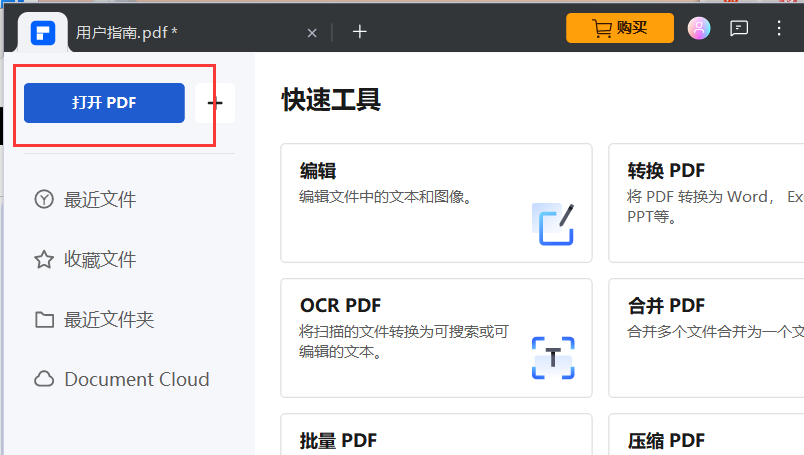Open the OCR PDF tool card
This screenshot has width=804, height=455.
pos(436,338)
